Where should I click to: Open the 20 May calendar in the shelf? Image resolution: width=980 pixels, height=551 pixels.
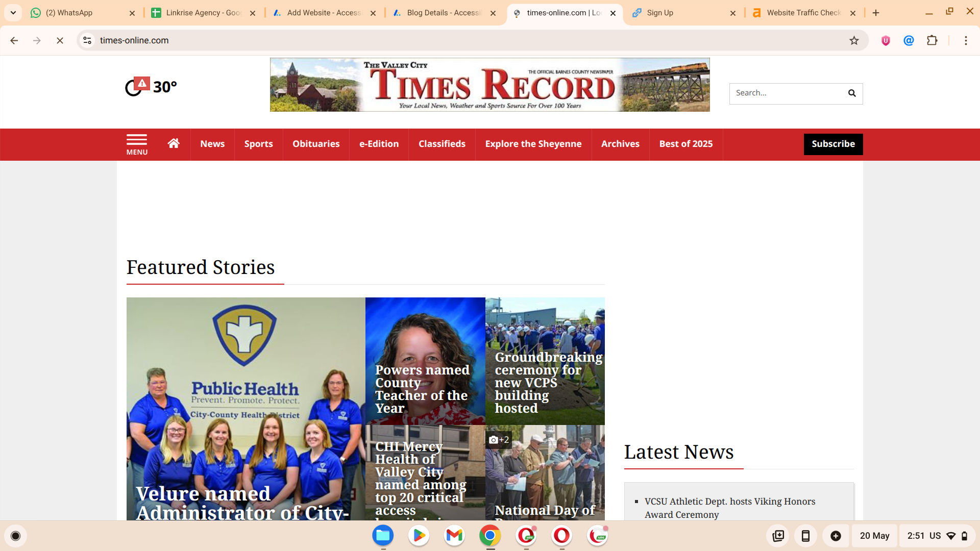(874, 536)
